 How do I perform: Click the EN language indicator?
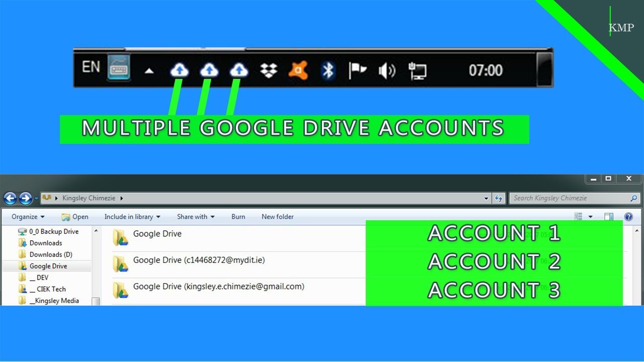[91, 67]
